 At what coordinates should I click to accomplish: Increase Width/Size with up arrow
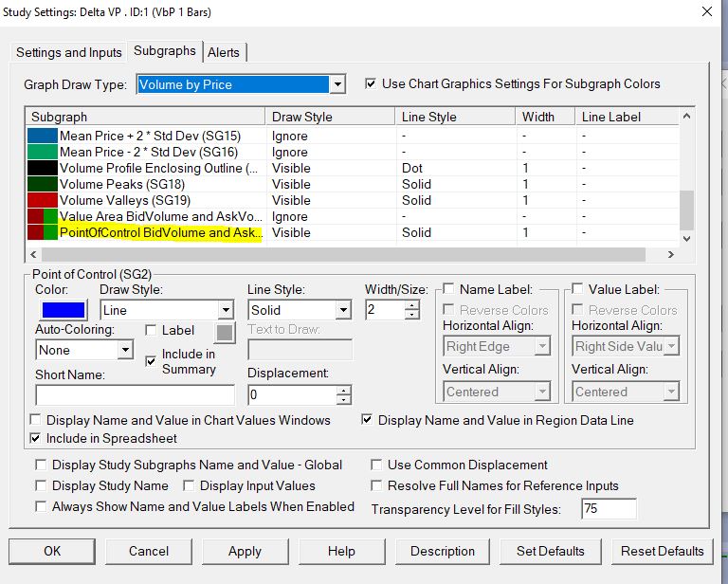pos(411,305)
